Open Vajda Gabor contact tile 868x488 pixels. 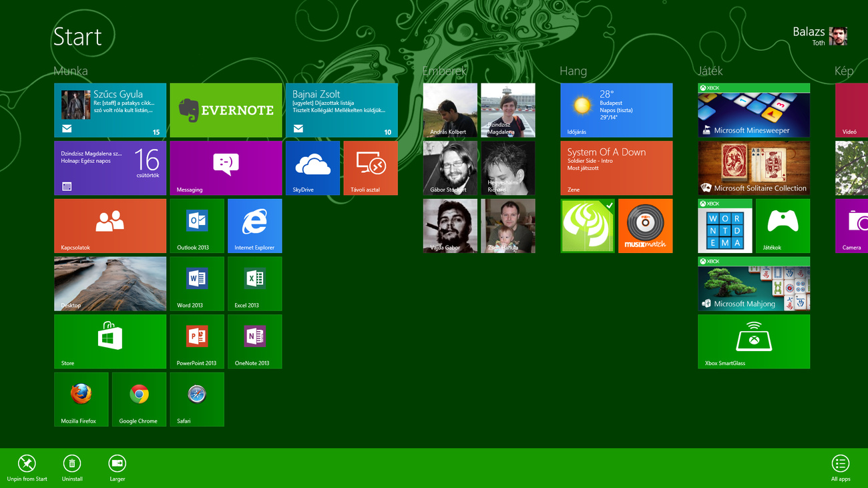pos(450,226)
